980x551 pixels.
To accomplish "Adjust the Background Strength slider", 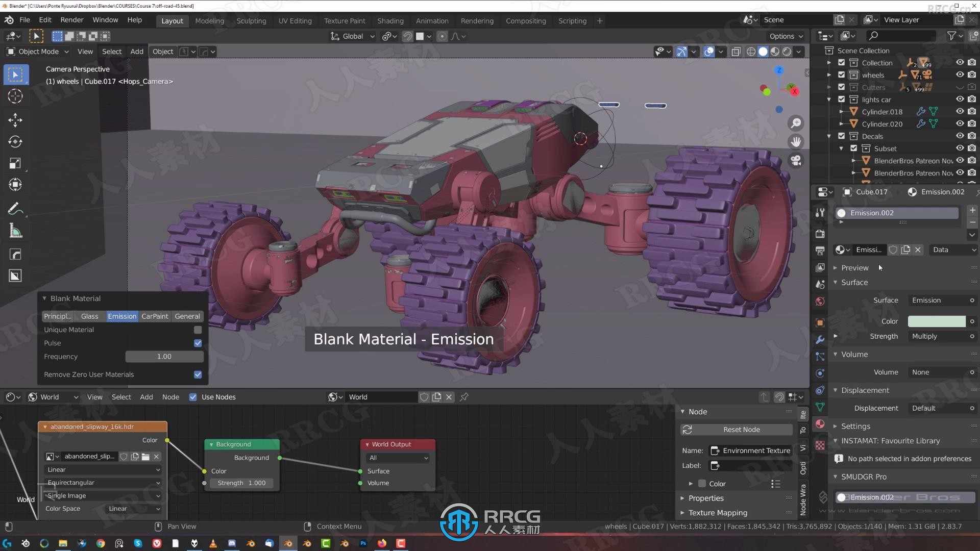I will [x=241, y=483].
